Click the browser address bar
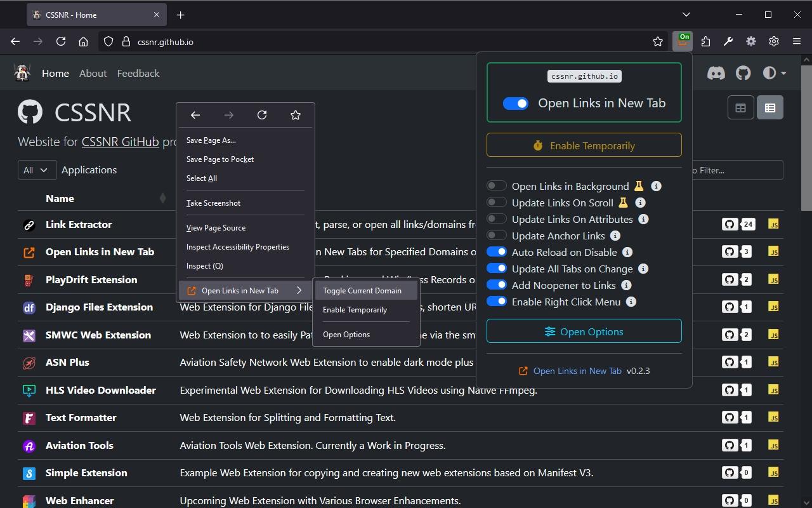This screenshot has height=508, width=812. 383,41
